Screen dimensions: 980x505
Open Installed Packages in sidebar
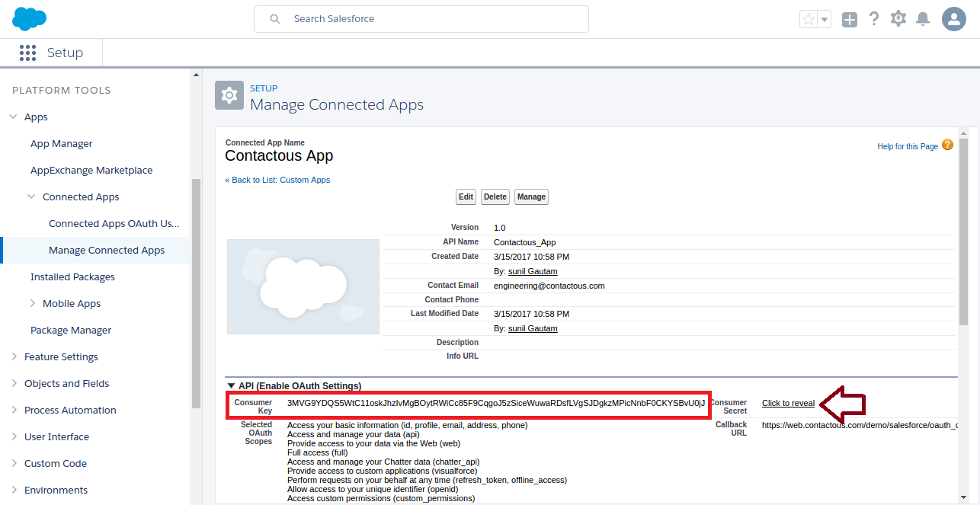72,276
